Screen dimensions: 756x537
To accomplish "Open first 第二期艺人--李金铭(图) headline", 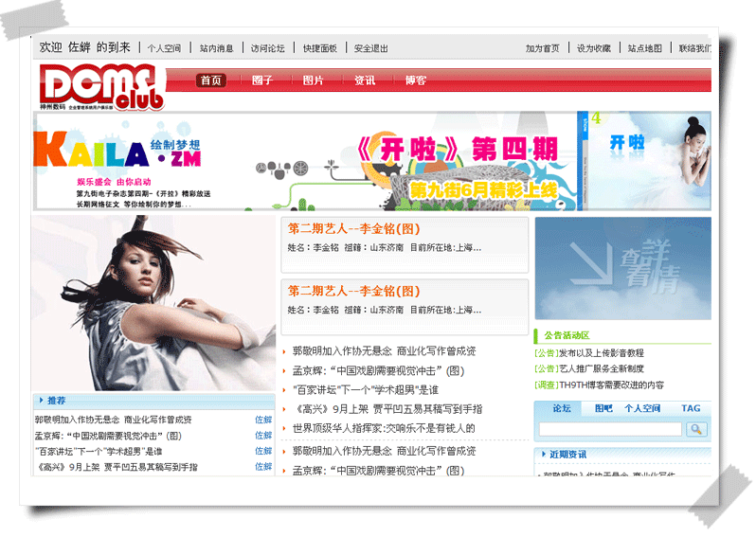I will click(x=354, y=229).
